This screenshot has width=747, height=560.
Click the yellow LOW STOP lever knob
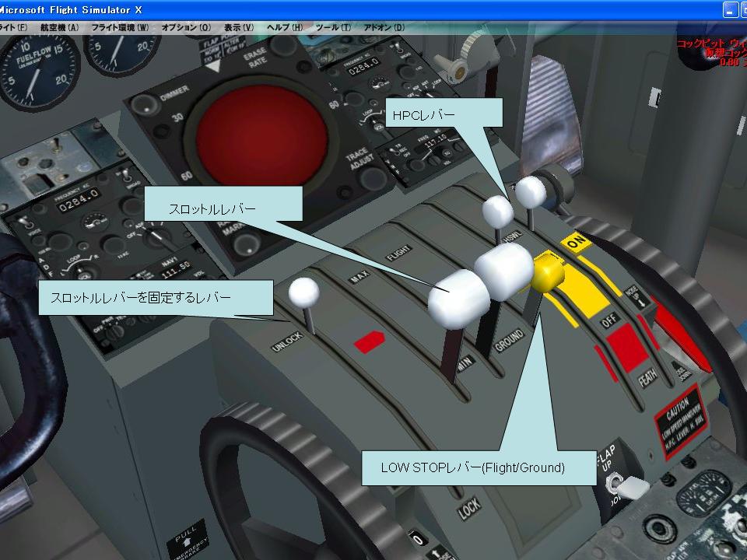tap(547, 273)
